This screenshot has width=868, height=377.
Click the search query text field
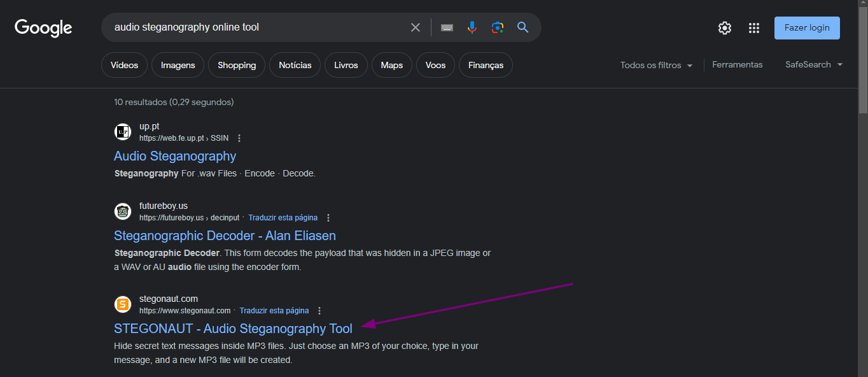point(258,27)
